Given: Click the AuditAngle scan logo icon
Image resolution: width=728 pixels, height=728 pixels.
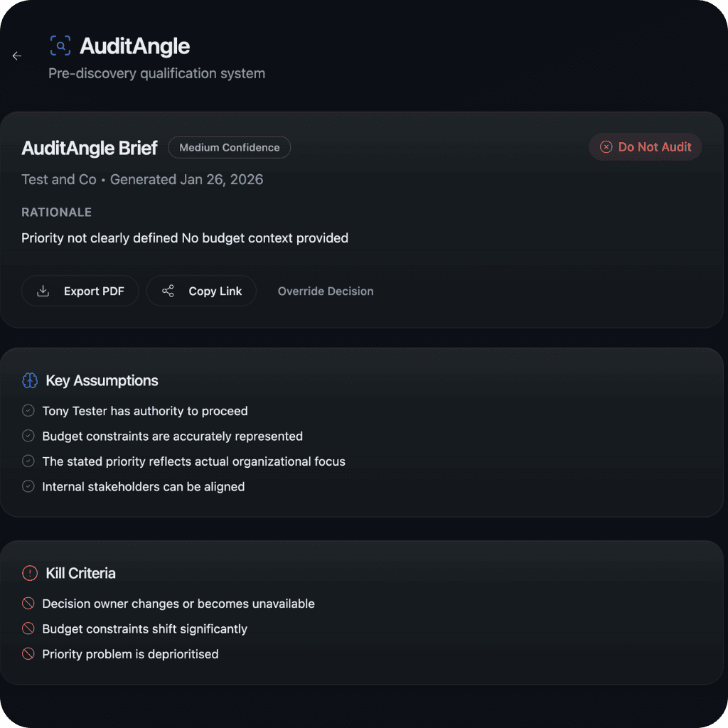Looking at the screenshot, I should point(60,45).
